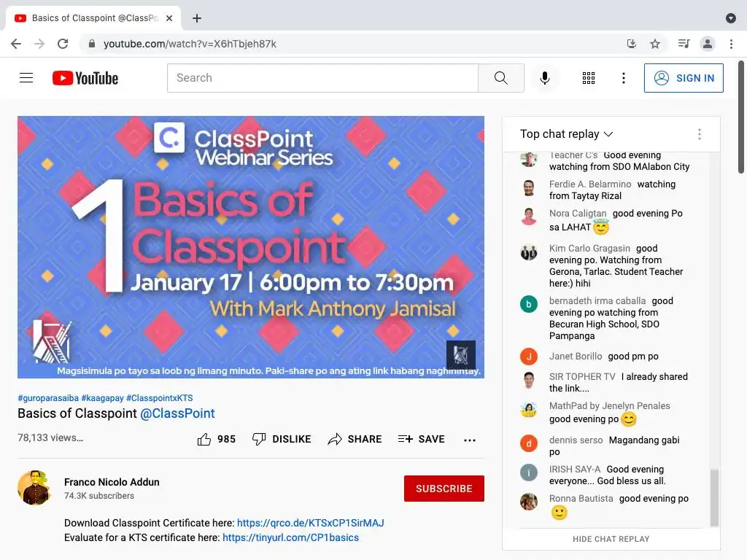The width and height of the screenshot is (747, 560).
Task: Open chat panel three-dot options
Action: coord(700,134)
